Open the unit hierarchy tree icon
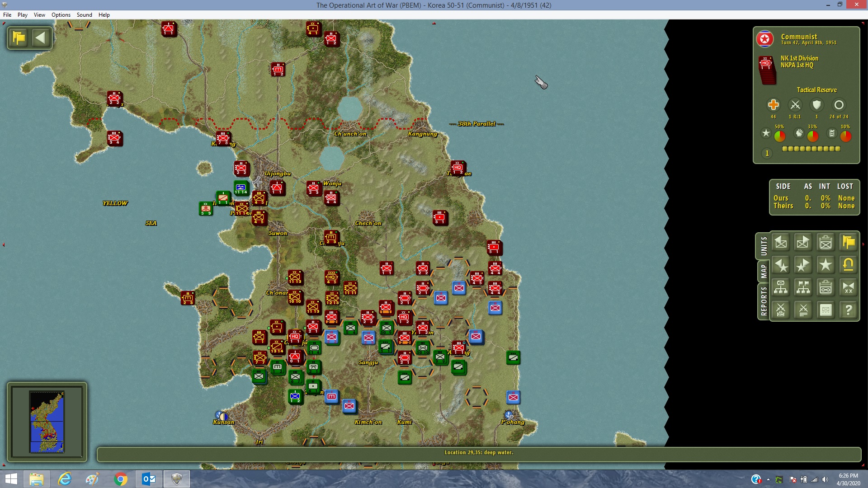 click(x=781, y=287)
